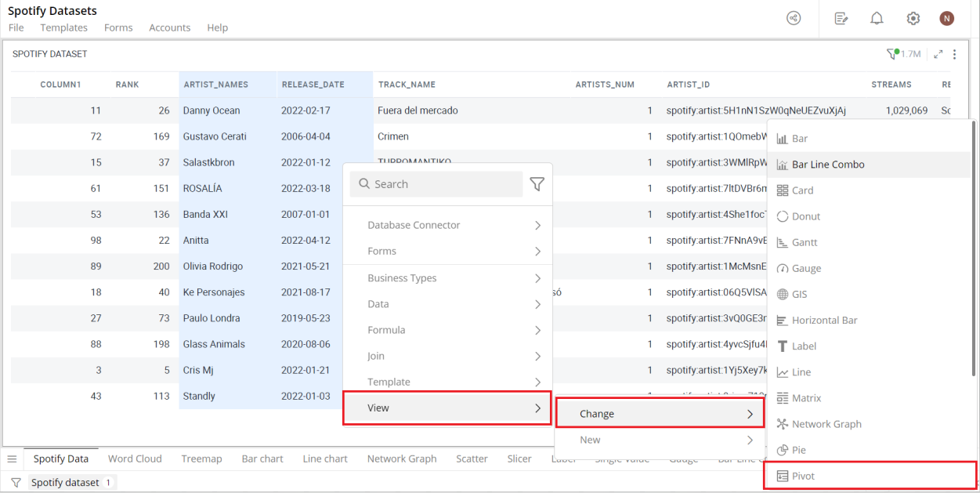
Task: Open the notifications bell
Action: tap(877, 18)
